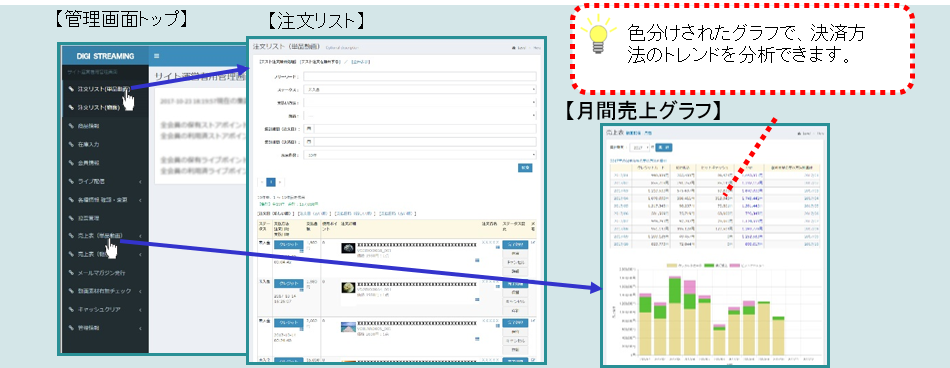Open the year dropdown on the sales table

[x=640, y=147]
